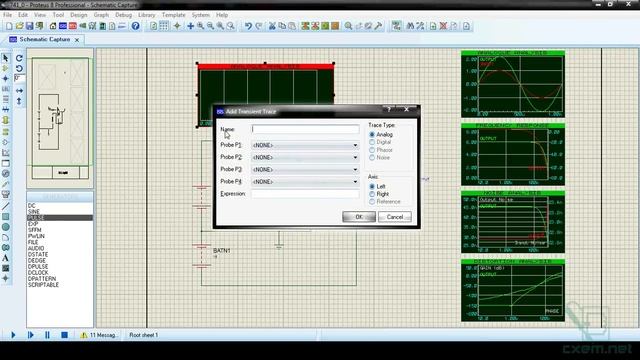Click the red X delete sheet icon
640x360 pixels.
tap(443, 26)
